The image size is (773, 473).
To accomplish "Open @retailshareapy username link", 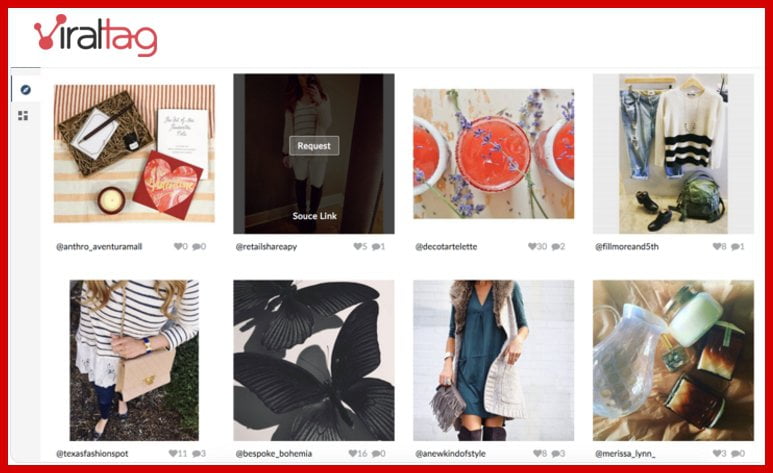I will click(266, 246).
